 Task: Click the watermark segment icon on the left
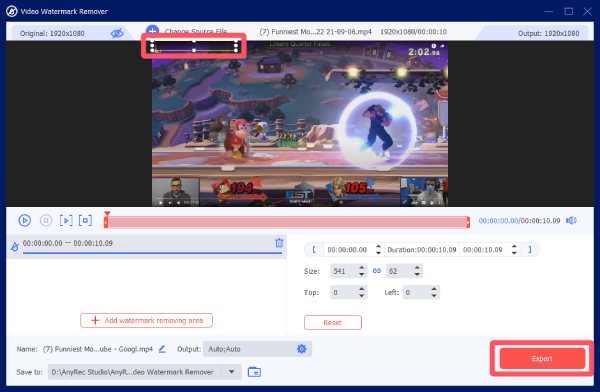click(15, 247)
